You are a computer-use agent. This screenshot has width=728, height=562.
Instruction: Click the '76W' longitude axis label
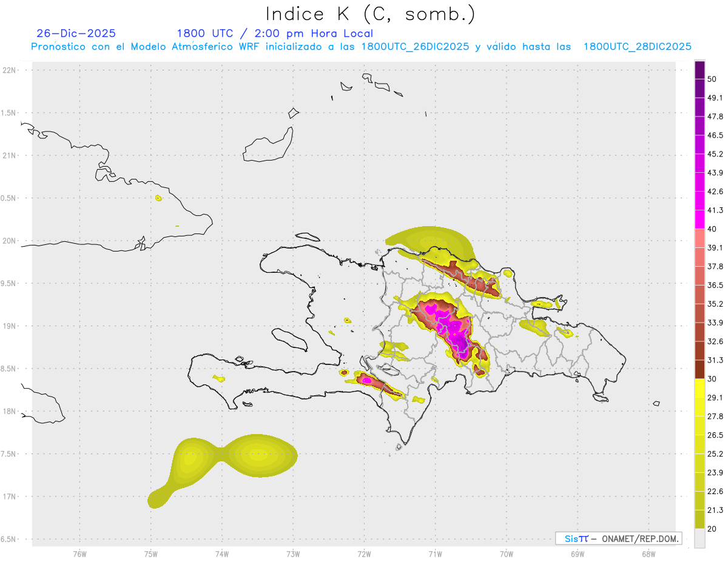[x=79, y=554]
